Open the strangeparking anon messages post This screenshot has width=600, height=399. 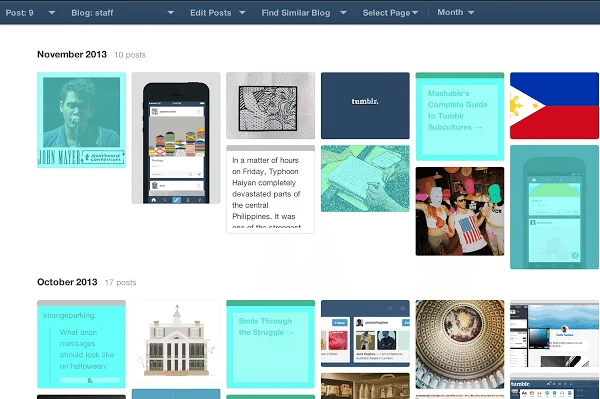tap(81, 344)
